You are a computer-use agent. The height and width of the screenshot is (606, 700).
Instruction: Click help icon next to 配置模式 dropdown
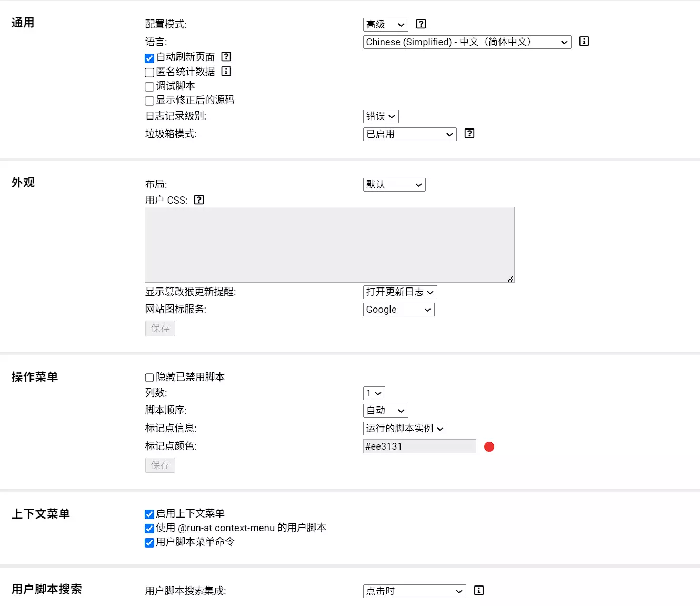click(421, 24)
